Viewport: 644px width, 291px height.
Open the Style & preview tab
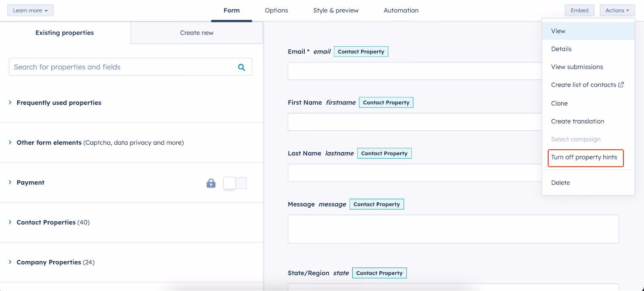pyautogui.click(x=336, y=10)
